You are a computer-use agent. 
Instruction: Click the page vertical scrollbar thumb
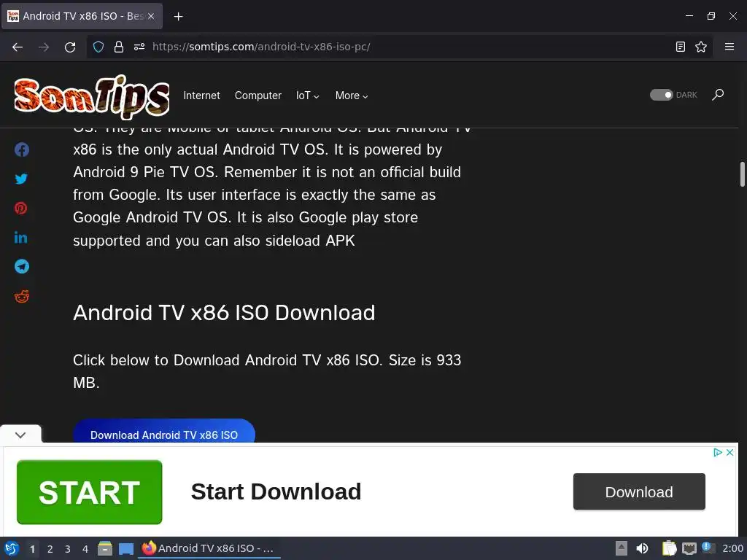coord(742,174)
